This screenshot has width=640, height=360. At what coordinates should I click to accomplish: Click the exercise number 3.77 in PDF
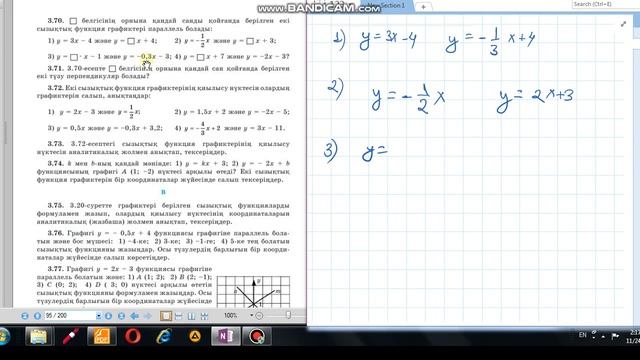pyautogui.click(x=56, y=269)
